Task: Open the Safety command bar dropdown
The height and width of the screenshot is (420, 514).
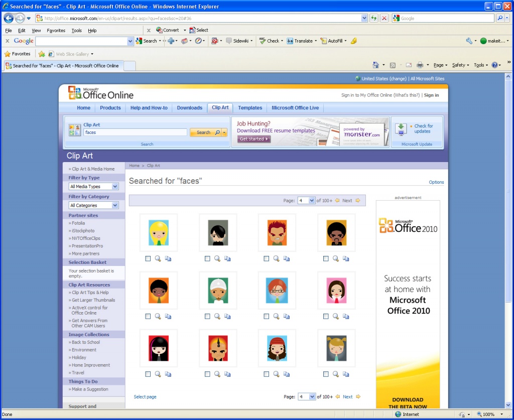Action: point(460,65)
